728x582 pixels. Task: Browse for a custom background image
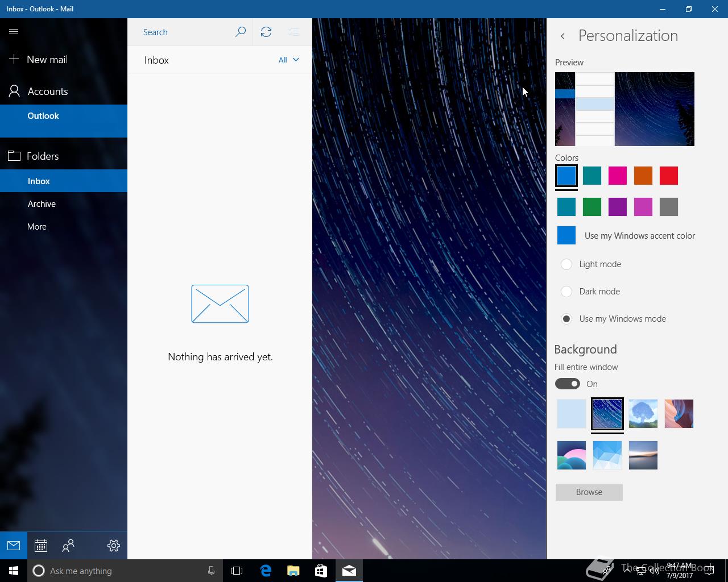pyautogui.click(x=589, y=492)
